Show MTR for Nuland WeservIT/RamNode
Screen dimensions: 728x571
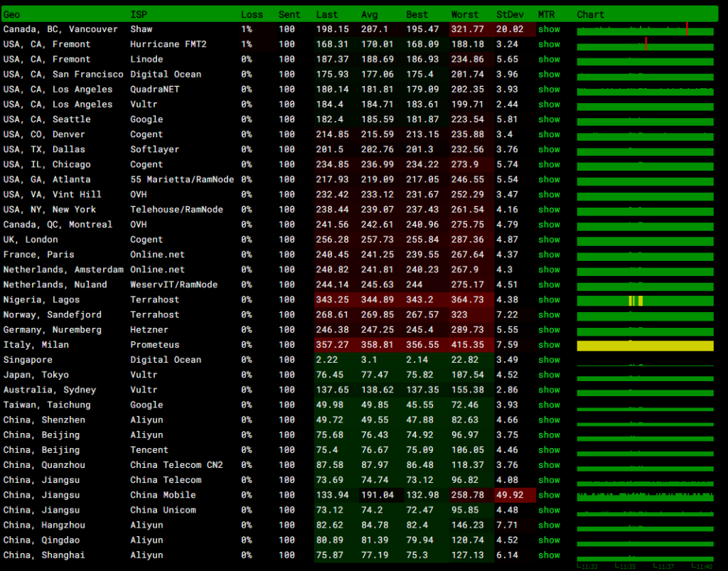[550, 284]
